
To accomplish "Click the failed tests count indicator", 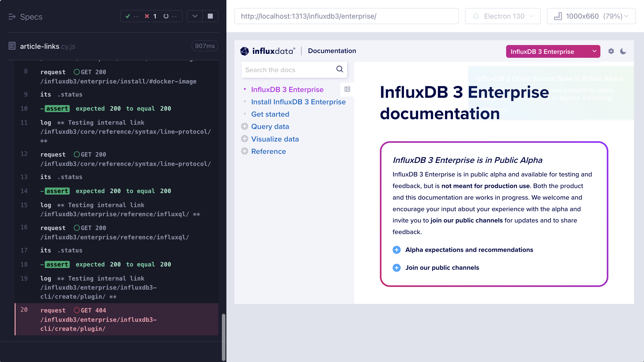I will click(x=151, y=16).
